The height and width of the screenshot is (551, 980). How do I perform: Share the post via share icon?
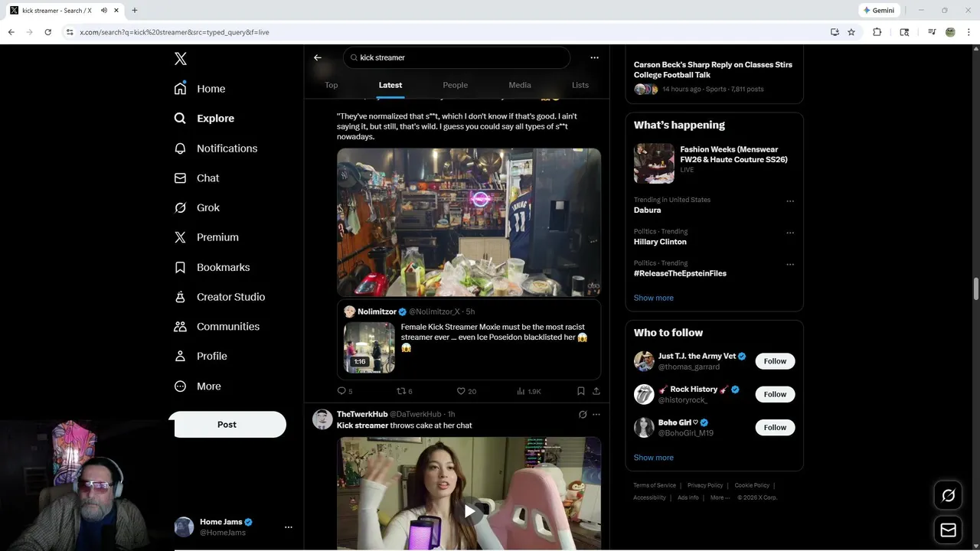point(596,391)
